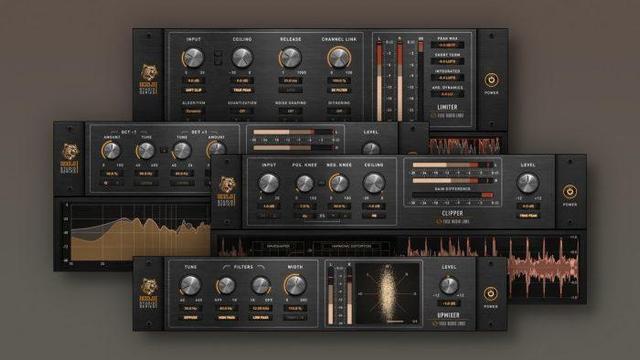Toggle the Tune link between Oct -1 and Oct +1
Image resolution: width=640 pixels, height=360 pixels.
[164, 150]
